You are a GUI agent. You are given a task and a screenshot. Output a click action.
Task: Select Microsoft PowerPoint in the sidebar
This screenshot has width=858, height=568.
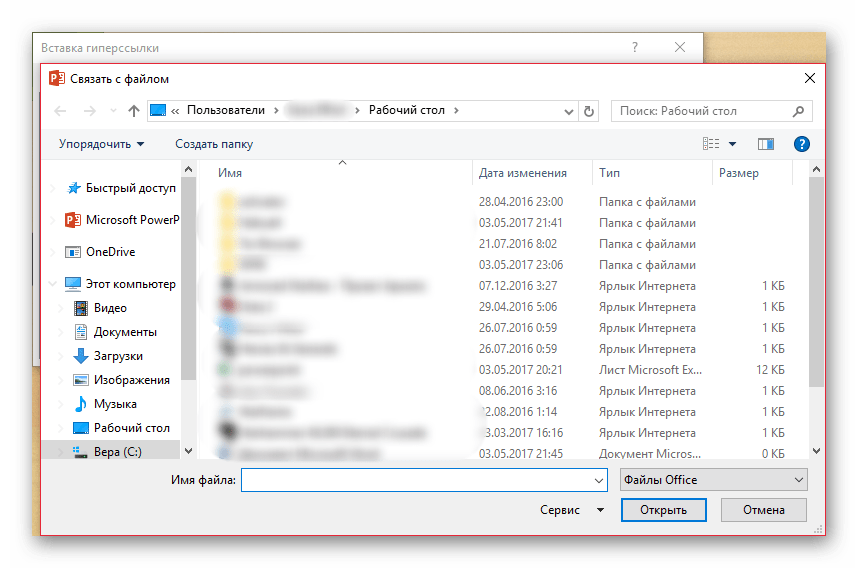tap(130, 220)
